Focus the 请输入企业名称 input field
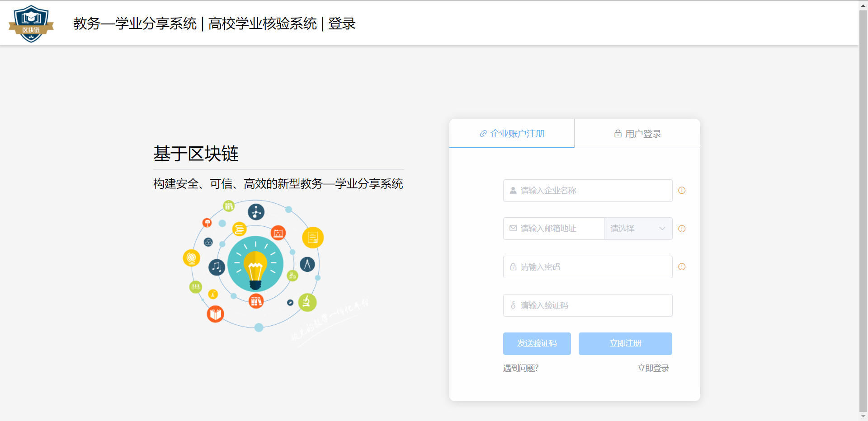The width and height of the screenshot is (868, 421). (x=588, y=191)
